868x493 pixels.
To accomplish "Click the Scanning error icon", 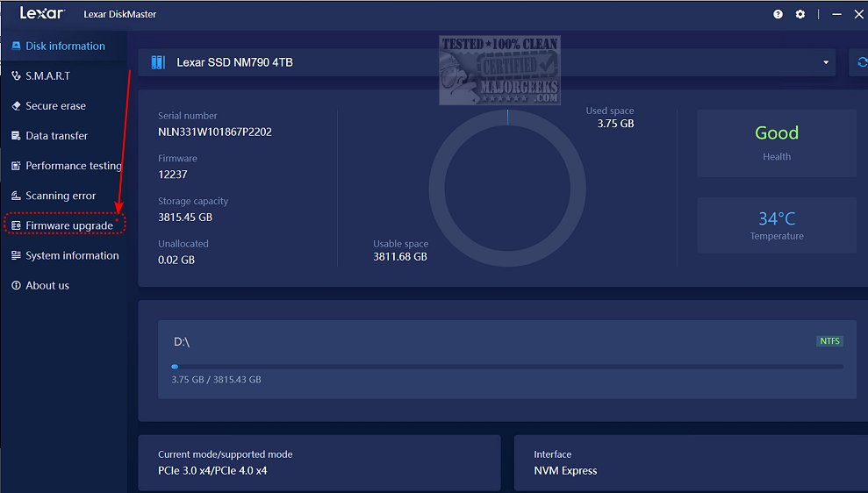I will (16, 196).
